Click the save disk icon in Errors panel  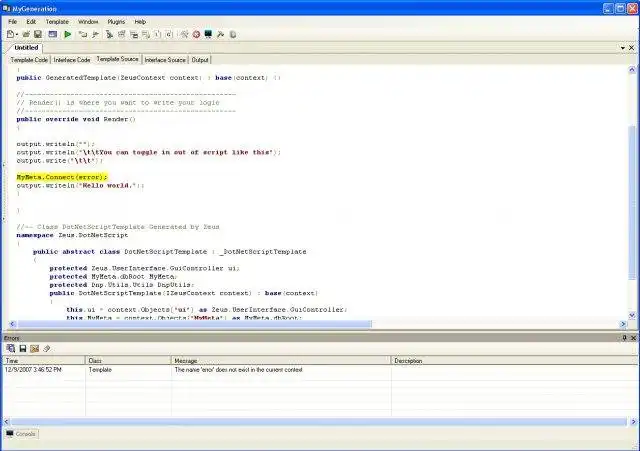click(x=23, y=348)
